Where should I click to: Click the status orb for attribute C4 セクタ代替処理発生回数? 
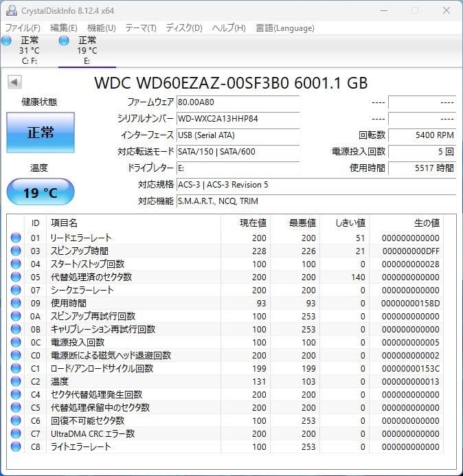16,394
